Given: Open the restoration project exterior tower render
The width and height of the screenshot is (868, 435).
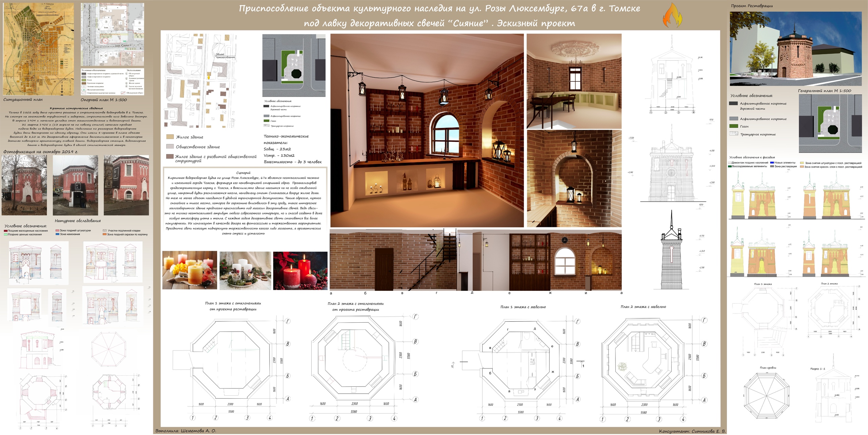Looking at the screenshot, I should [x=795, y=49].
